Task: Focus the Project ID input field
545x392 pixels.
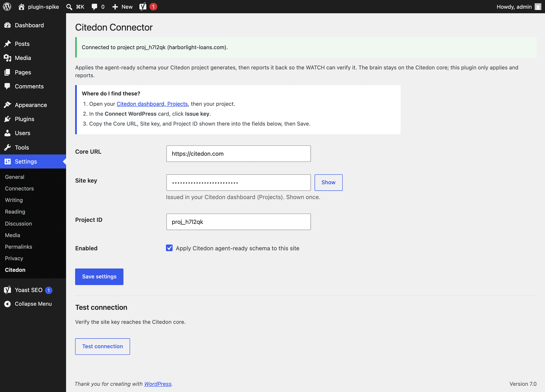Action: 238,222
